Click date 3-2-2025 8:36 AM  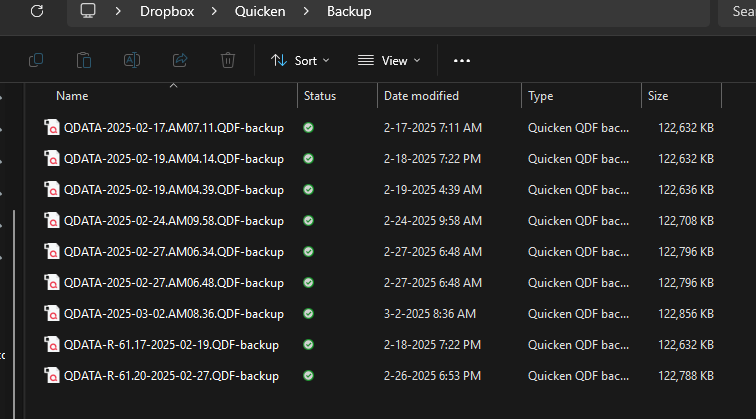430,314
